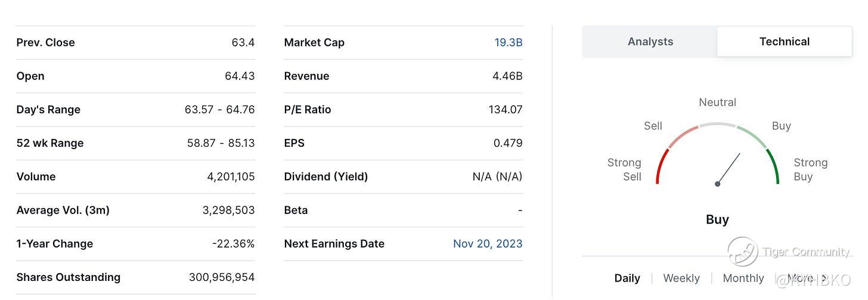The image size is (868, 300).
Task: Select the Monthly timeframe
Action: pyautogui.click(x=743, y=279)
